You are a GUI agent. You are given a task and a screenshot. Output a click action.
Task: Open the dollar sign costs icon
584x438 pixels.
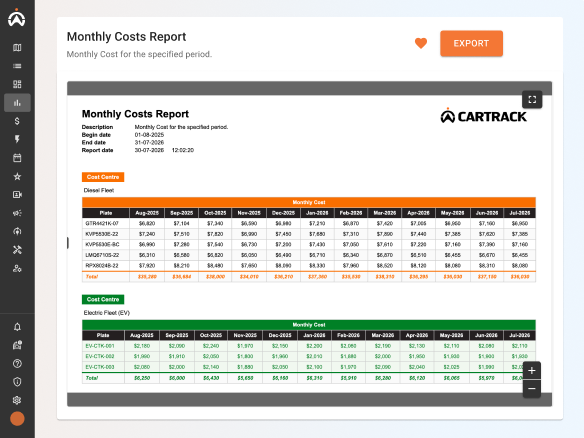click(x=17, y=121)
